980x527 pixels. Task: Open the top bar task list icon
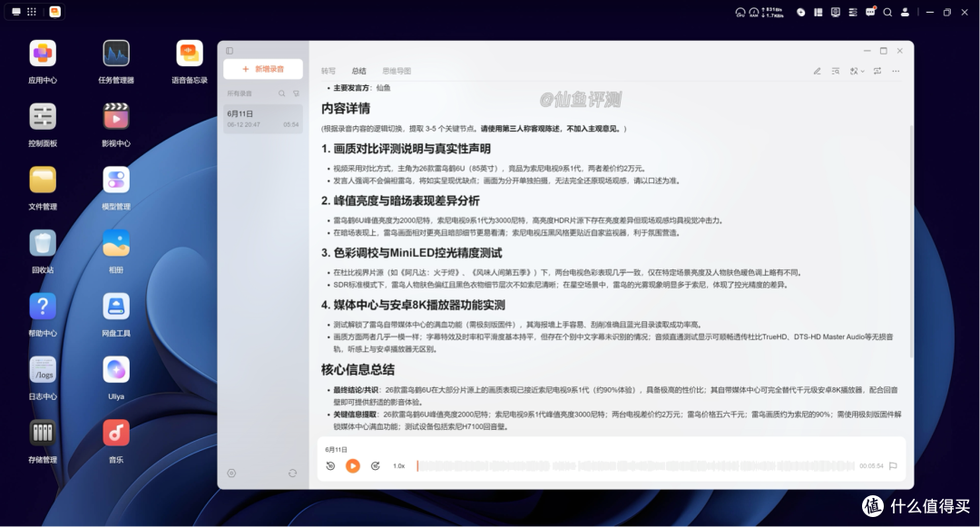[x=852, y=12]
